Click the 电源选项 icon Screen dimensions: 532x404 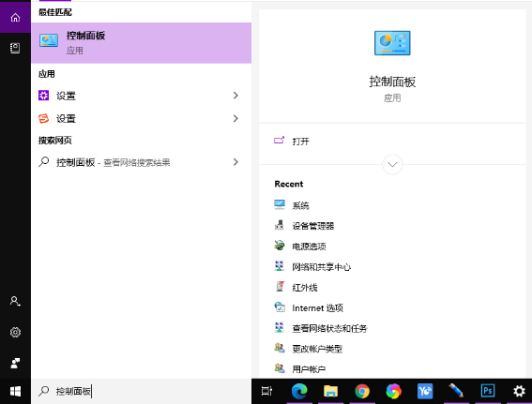(280, 245)
